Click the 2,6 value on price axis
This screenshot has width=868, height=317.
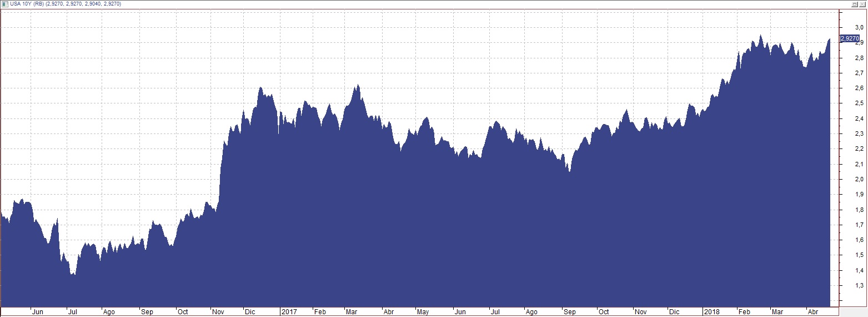point(859,88)
